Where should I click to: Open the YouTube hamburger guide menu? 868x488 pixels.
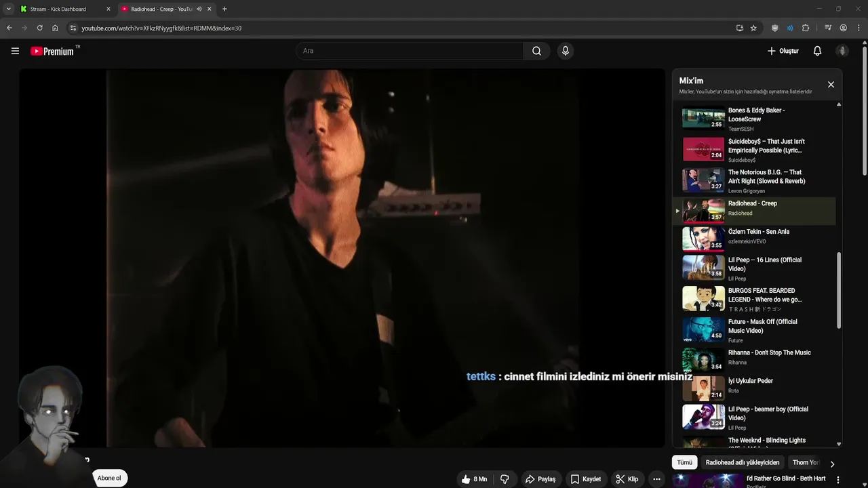coord(15,51)
